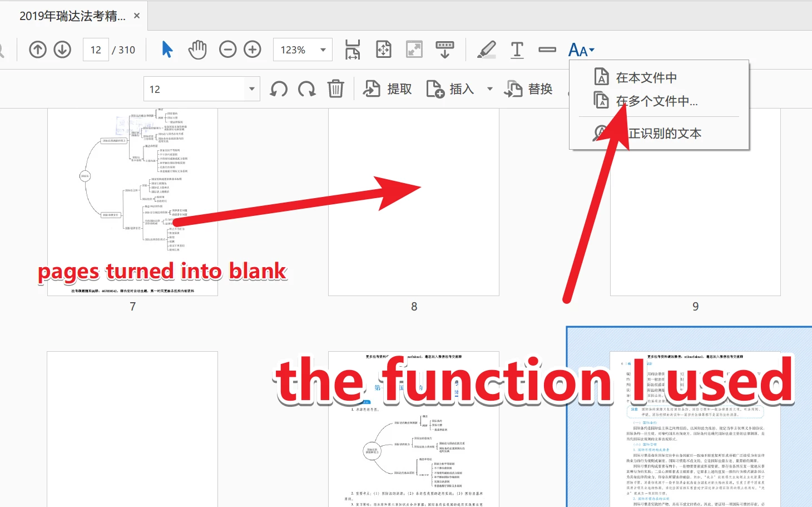Select the blank thumbnail below page 7
This screenshot has width=812, height=507.
(132, 429)
